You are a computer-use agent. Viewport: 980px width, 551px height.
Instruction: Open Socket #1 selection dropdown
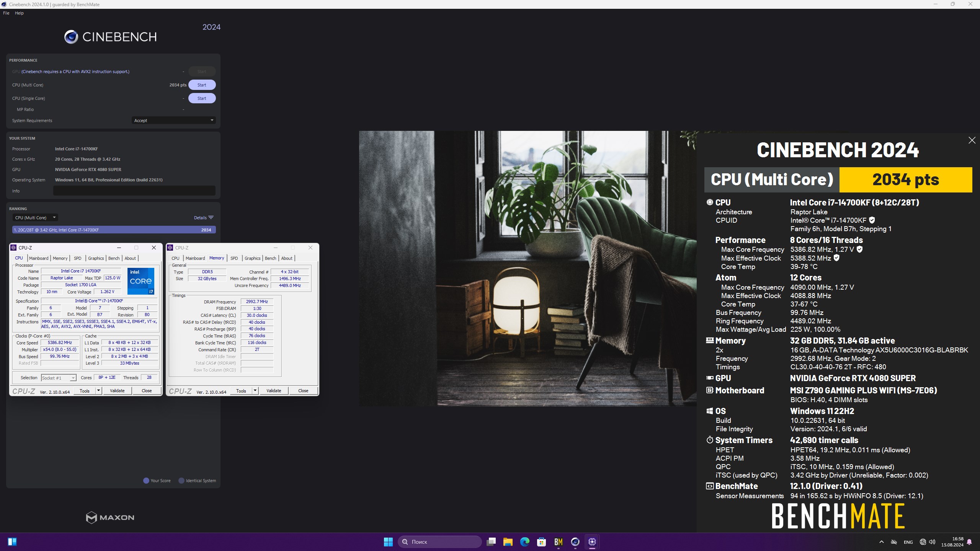(59, 378)
